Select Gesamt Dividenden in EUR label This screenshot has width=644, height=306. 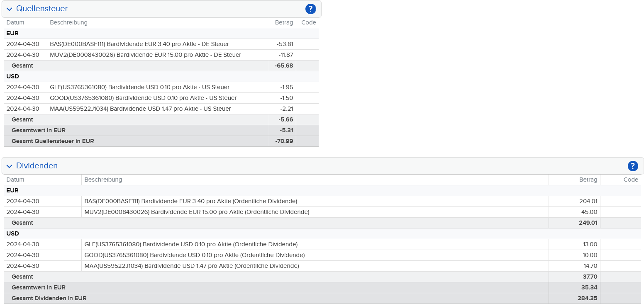pyautogui.click(x=49, y=298)
